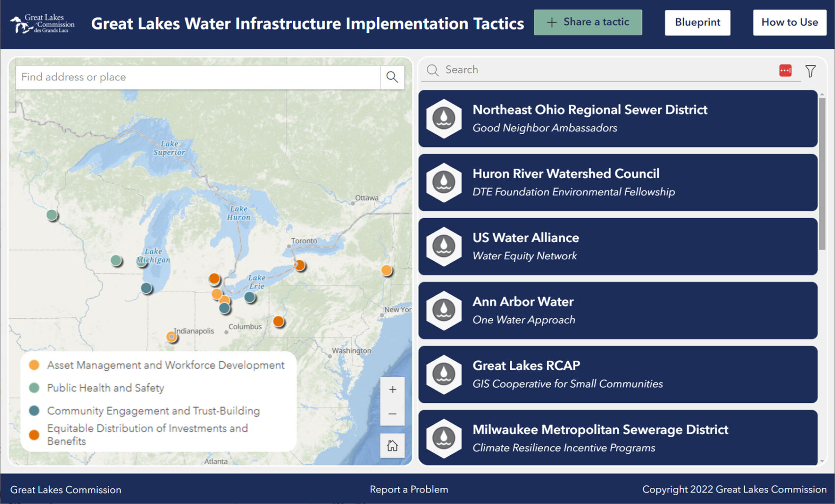Click the water drop icon for Ann Arbor Water
The height and width of the screenshot is (504, 835).
pyautogui.click(x=444, y=310)
